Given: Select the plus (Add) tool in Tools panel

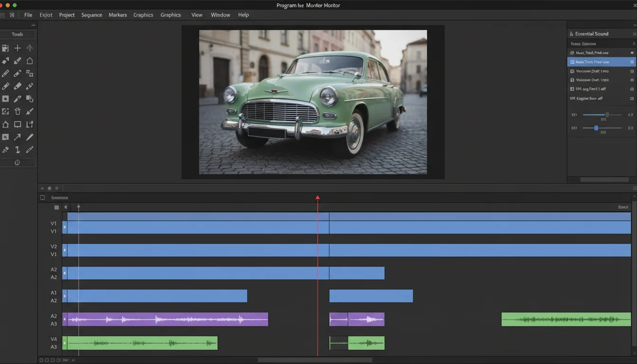Looking at the screenshot, I should click(18, 48).
